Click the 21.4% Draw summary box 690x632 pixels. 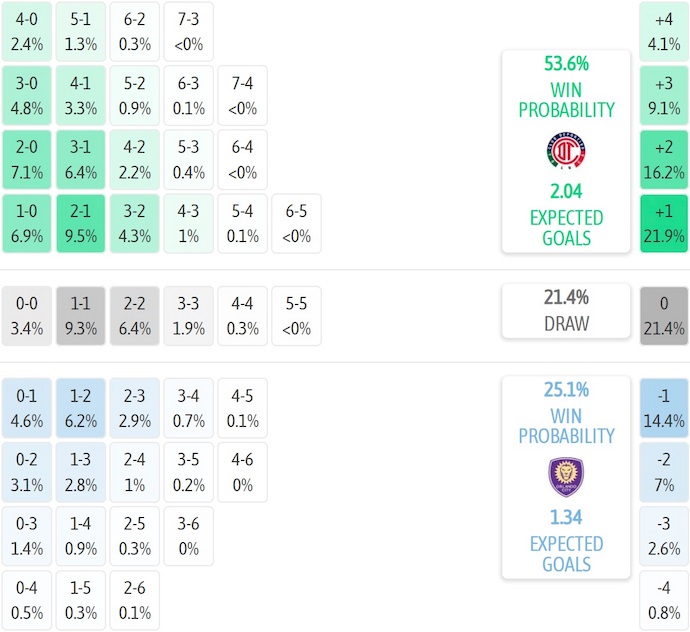pos(566,310)
